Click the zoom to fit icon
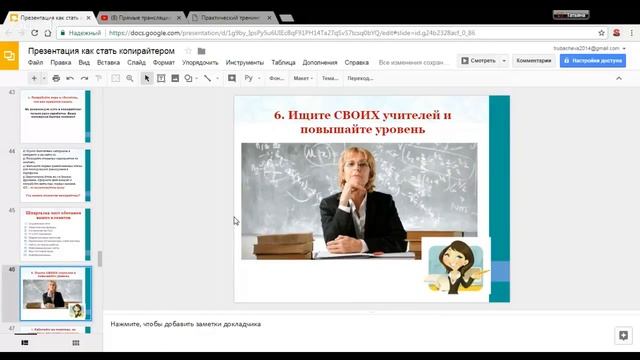The height and width of the screenshot is (360, 640). (x=116, y=78)
